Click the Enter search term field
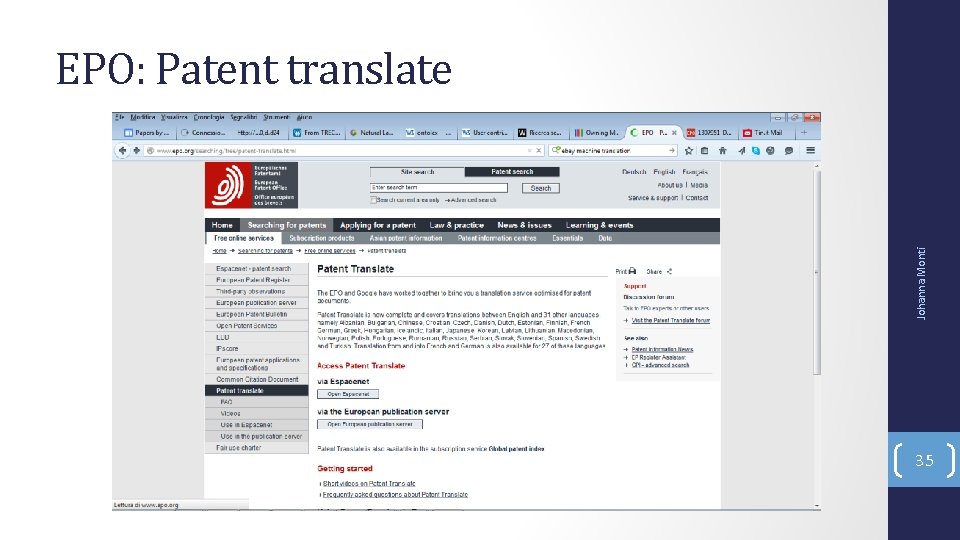960x540 pixels. 439,188
